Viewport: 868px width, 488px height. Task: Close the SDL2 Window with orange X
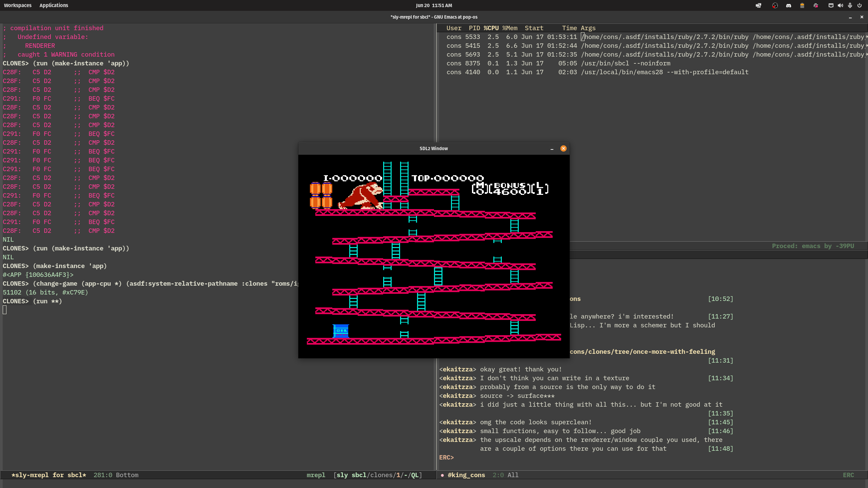(x=563, y=148)
